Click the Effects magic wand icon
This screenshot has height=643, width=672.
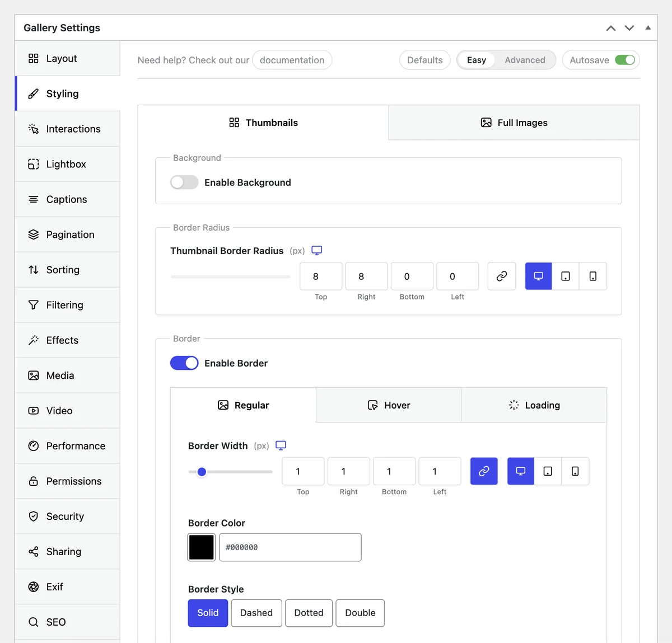click(34, 340)
